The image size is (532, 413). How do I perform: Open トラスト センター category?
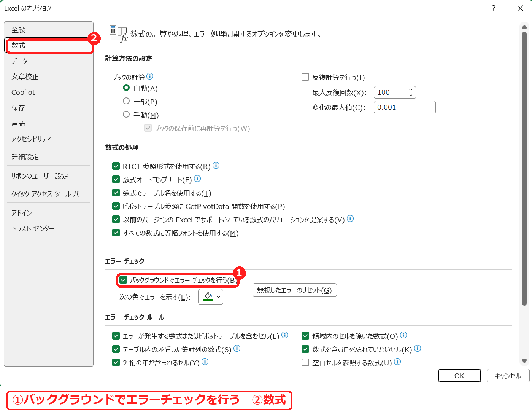coord(49,228)
